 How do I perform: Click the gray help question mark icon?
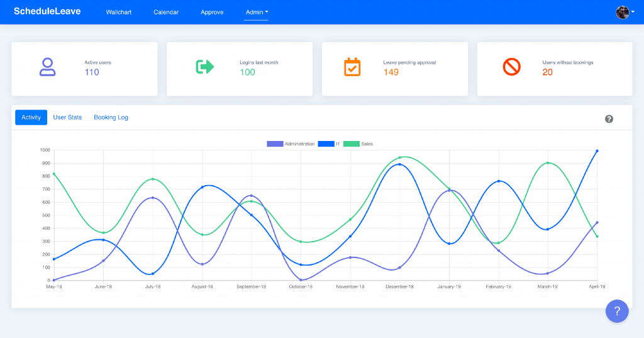[609, 119]
